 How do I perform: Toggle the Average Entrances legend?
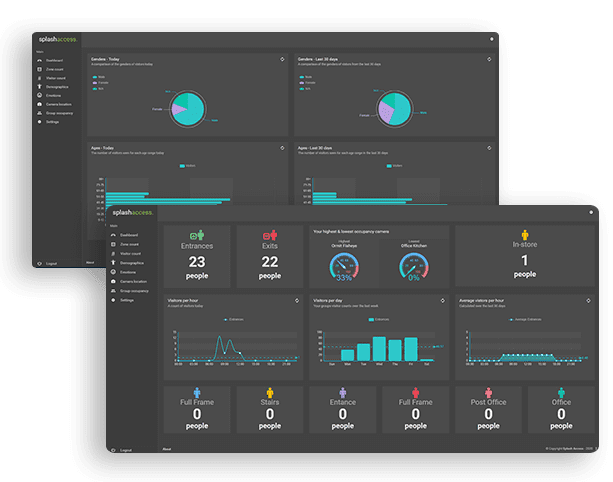[525, 320]
